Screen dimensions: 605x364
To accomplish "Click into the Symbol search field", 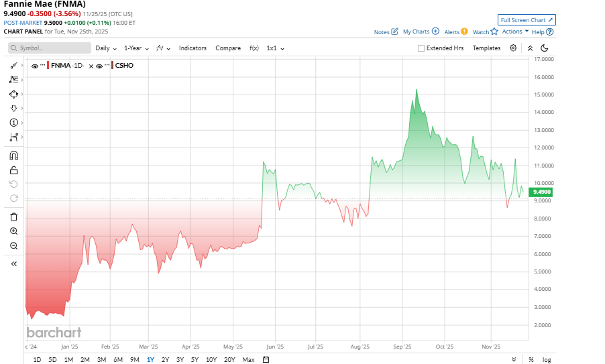I will [50, 48].
